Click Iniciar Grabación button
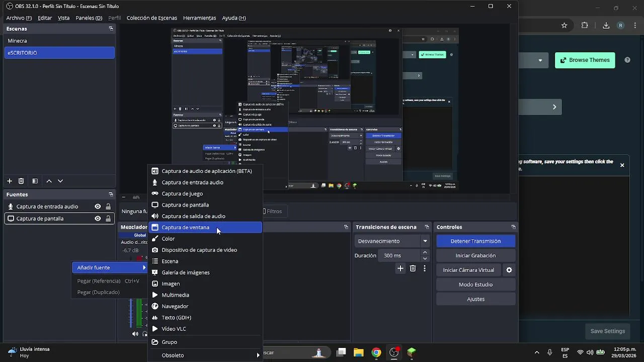This screenshot has width=644, height=362. 475,255
